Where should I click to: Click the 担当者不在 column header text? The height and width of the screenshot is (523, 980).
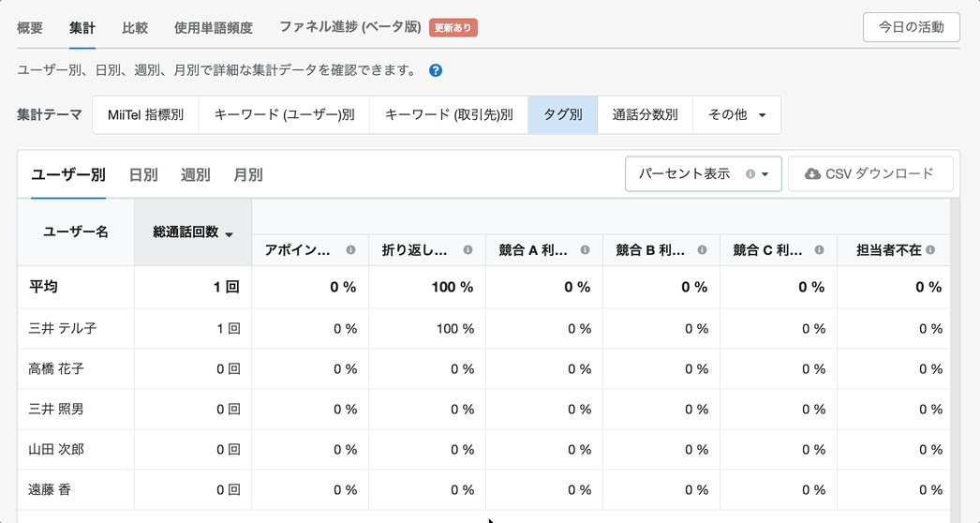coord(889,250)
